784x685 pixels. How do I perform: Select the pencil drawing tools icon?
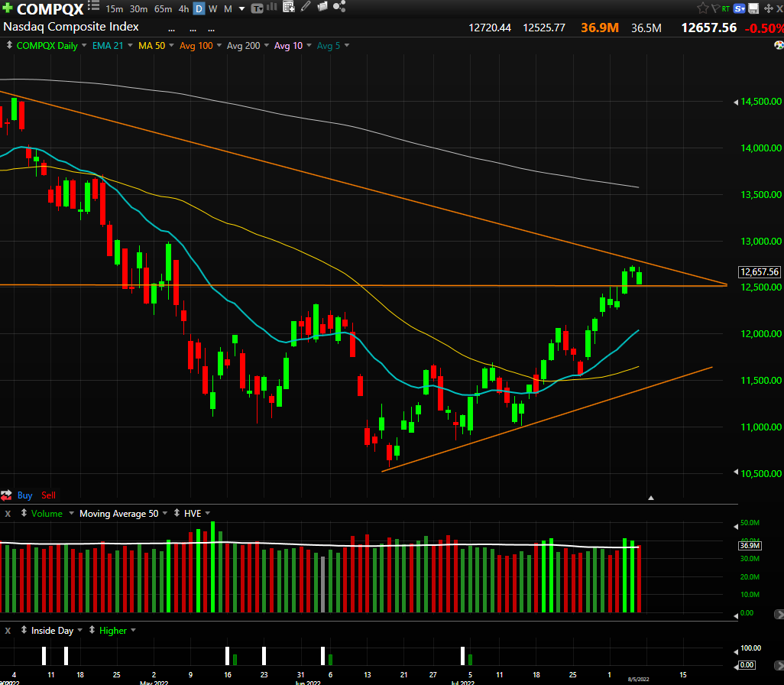(306, 7)
